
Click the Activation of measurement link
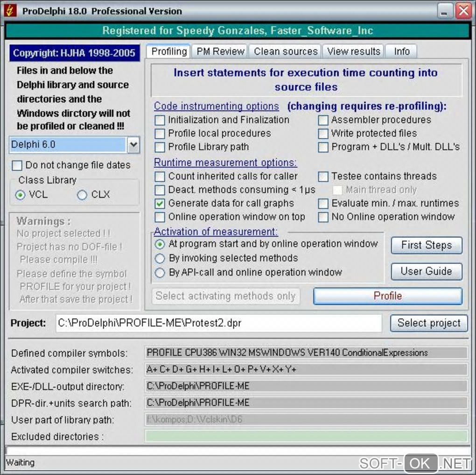coord(216,232)
